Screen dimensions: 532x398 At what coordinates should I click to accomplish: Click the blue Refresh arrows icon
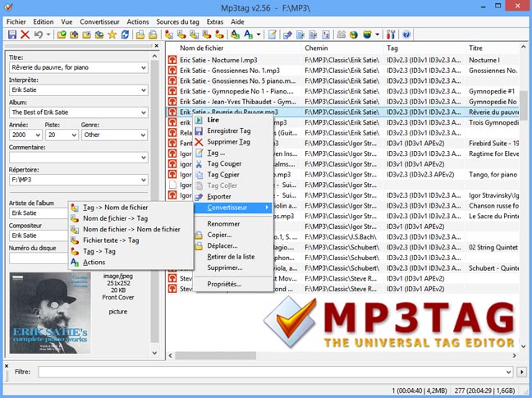(x=125, y=34)
